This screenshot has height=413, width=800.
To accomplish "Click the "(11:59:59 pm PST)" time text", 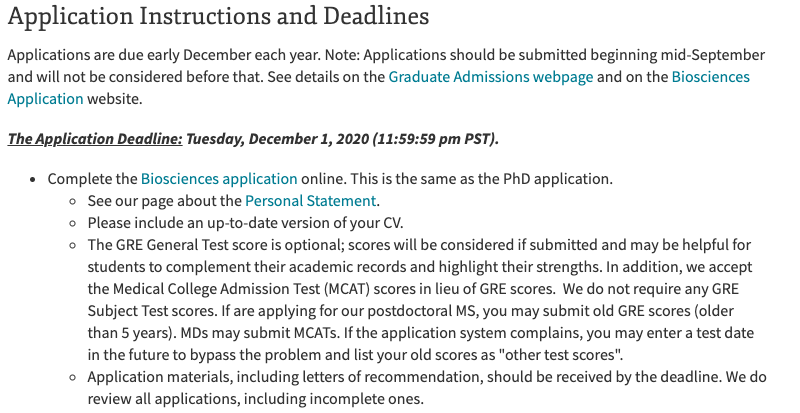I will pos(435,138).
